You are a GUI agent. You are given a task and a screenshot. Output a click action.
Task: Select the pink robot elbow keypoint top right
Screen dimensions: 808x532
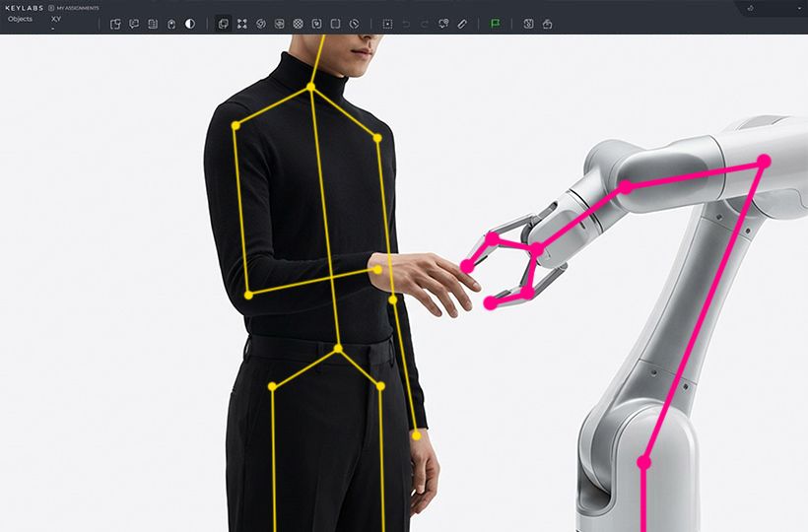764,162
